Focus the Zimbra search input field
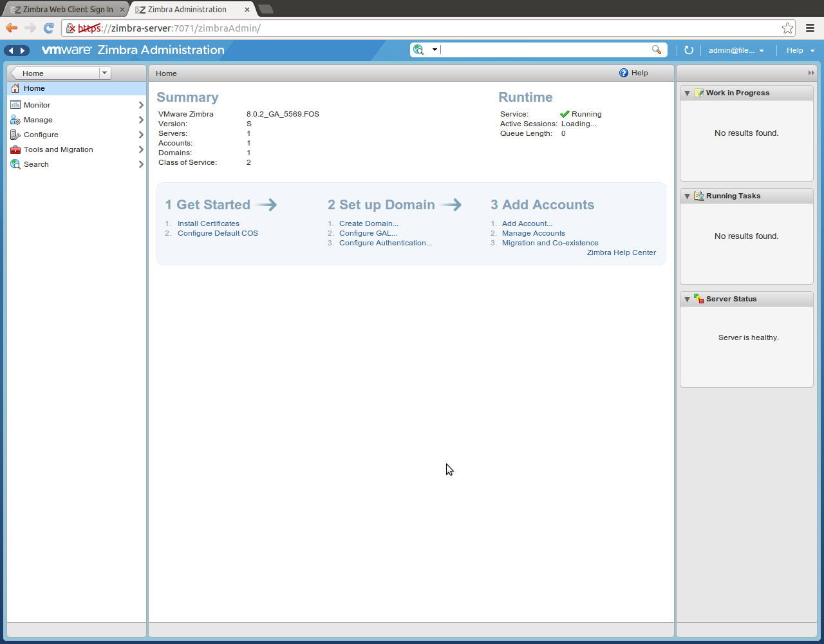The width and height of the screenshot is (824, 644). (544, 50)
